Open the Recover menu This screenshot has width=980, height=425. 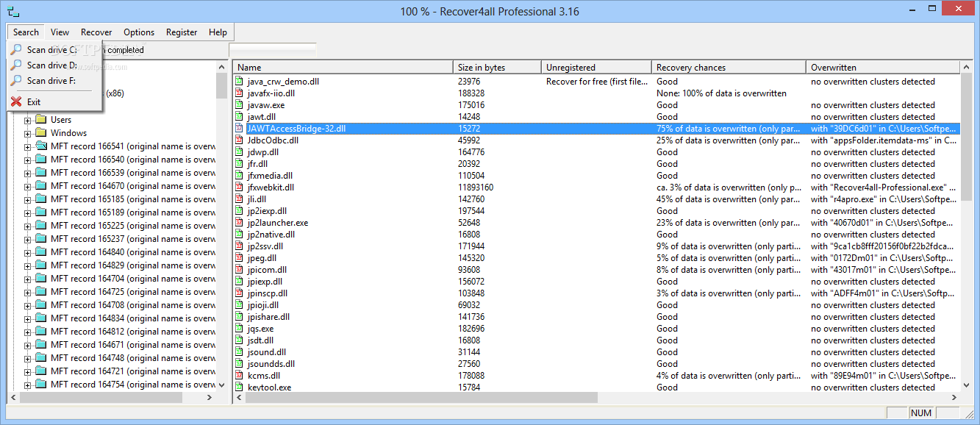point(96,32)
